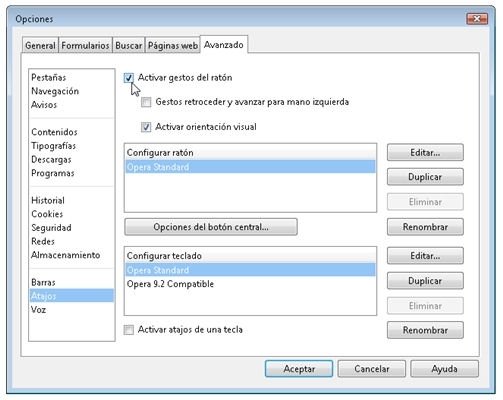
Task: Switch to the General tab
Action: [40, 45]
